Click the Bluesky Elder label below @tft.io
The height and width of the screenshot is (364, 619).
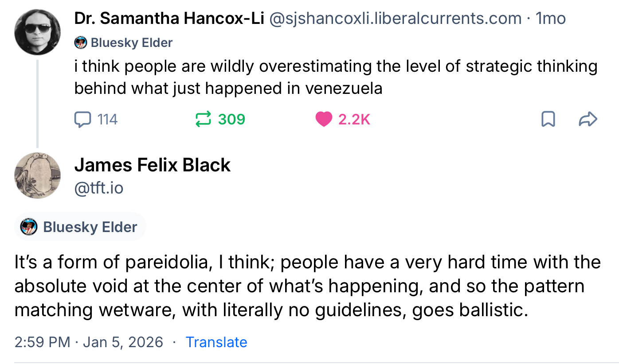[80, 227]
